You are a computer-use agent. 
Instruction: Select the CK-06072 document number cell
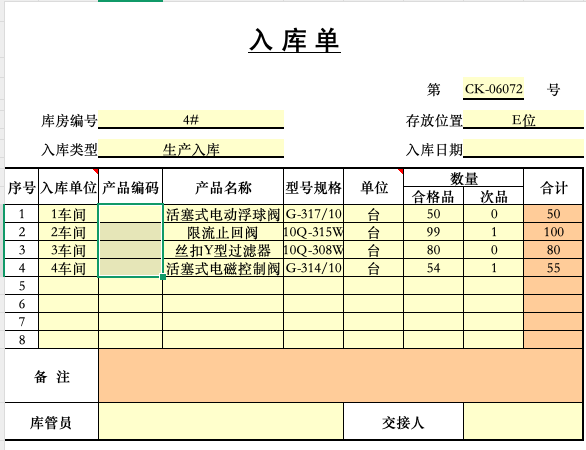pyautogui.click(x=493, y=89)
